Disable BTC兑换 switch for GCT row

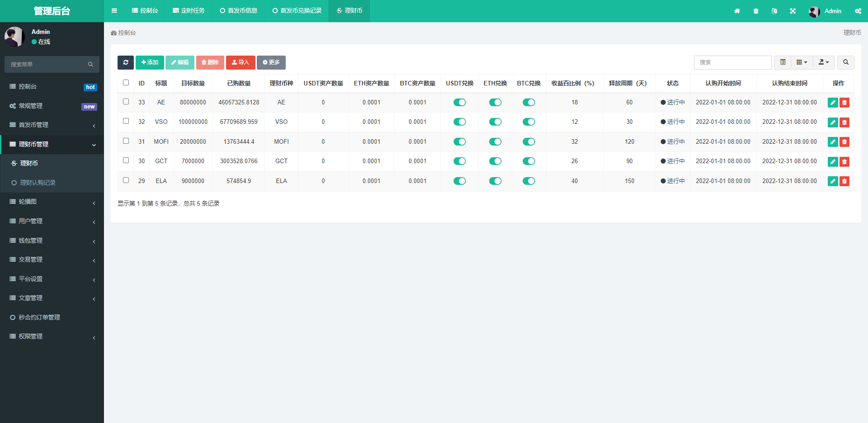(x=528, y=161)
